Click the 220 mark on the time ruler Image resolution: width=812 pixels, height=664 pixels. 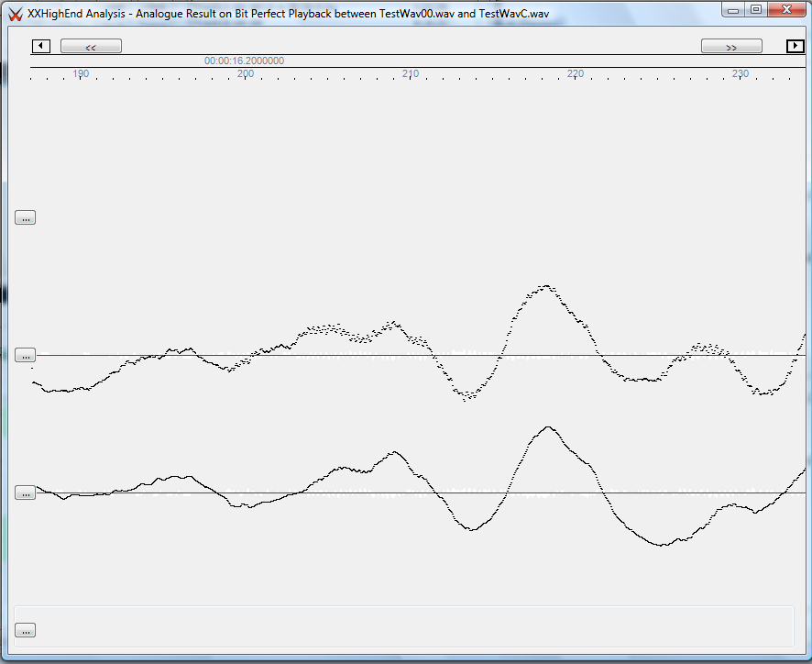point(576,73)
